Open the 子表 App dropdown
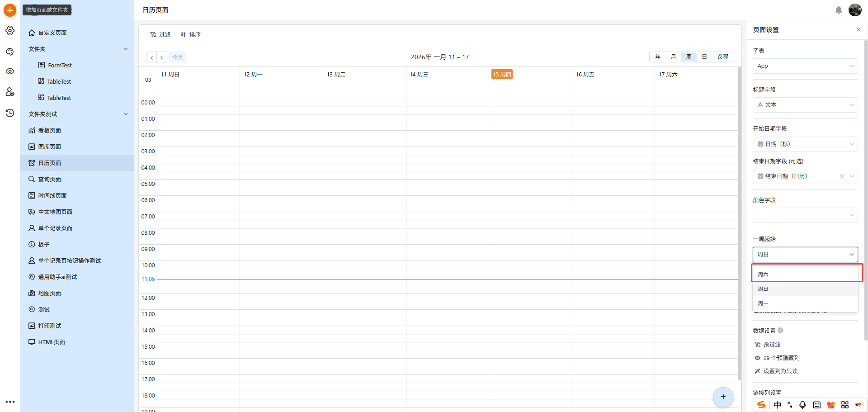Image resolution: width=868 pixels, height=412 pixels. tap(805, 66)
